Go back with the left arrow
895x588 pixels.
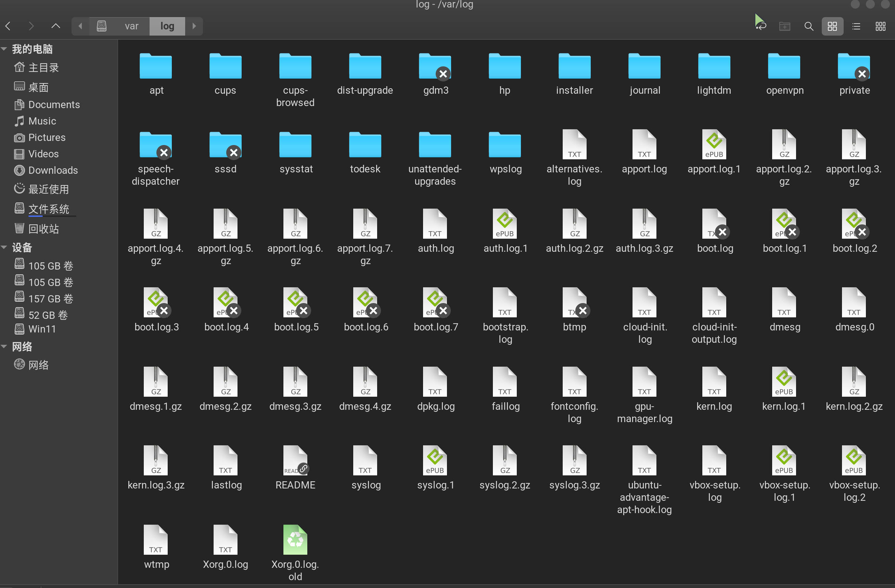(8, 26)
